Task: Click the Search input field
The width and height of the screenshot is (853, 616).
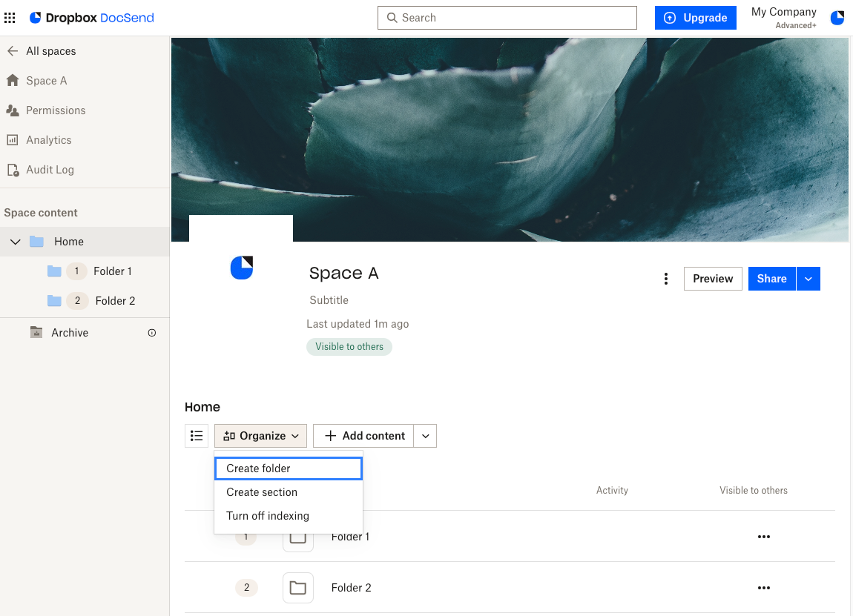Action: pyautogui.click(x=507, y=17)
